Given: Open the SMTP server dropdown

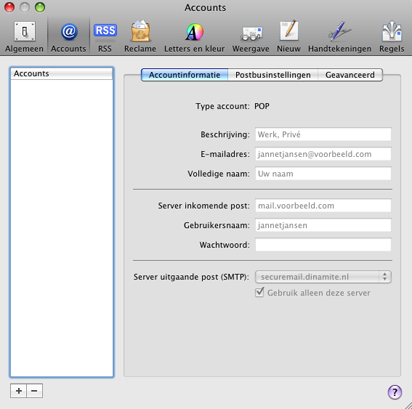Looking at the screenshot, I should tap(323, 277).
